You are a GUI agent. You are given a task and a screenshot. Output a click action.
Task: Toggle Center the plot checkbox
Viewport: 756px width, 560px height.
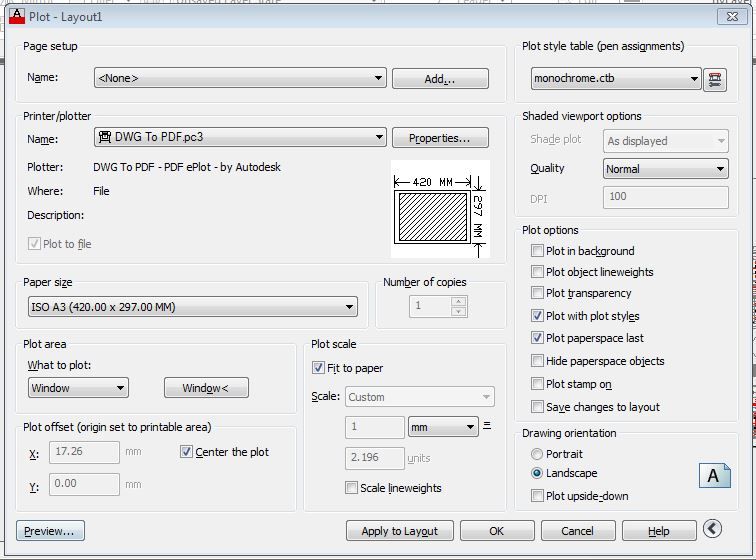coord(186,452)
